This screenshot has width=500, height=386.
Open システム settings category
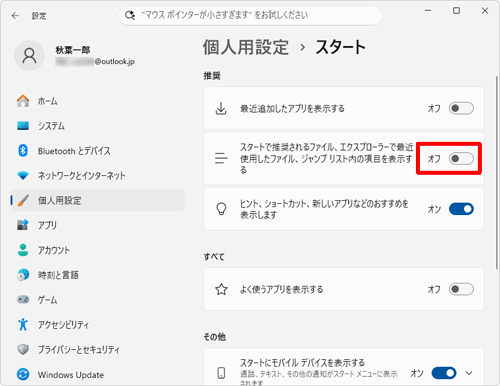coord(97,126)
